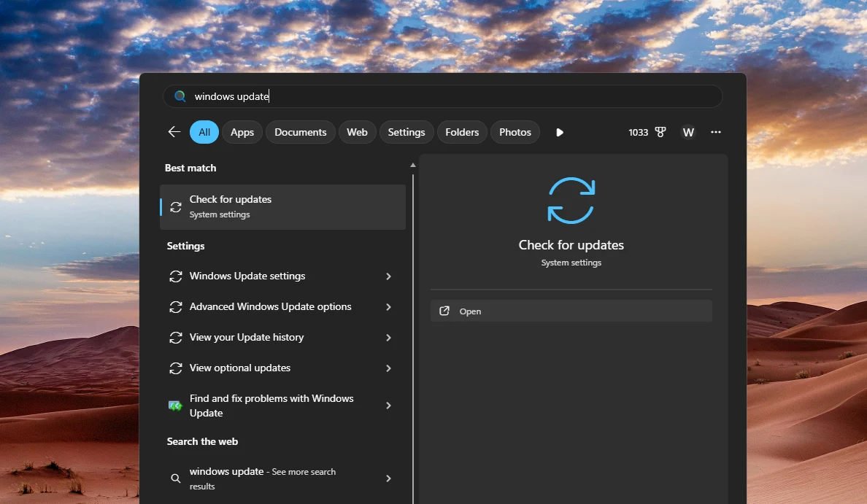
Task: Click the Find and fix problems troubleshooter icon
Action: [175, 406]
